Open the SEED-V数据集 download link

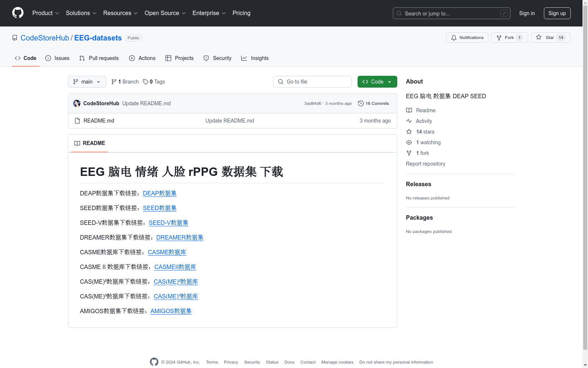click(169, 223)
